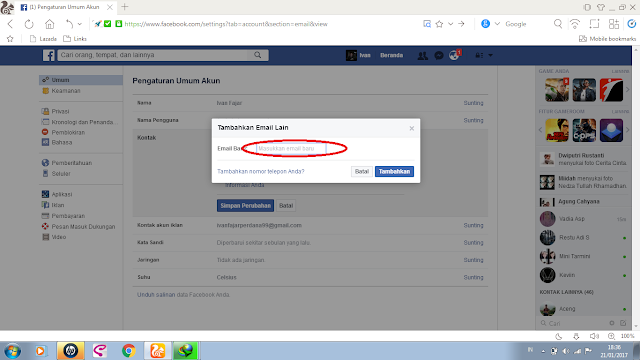The height and width of the screenshot is (360, 640).
Task: Click the Facebook logo icon
Action: coord(49,55)
